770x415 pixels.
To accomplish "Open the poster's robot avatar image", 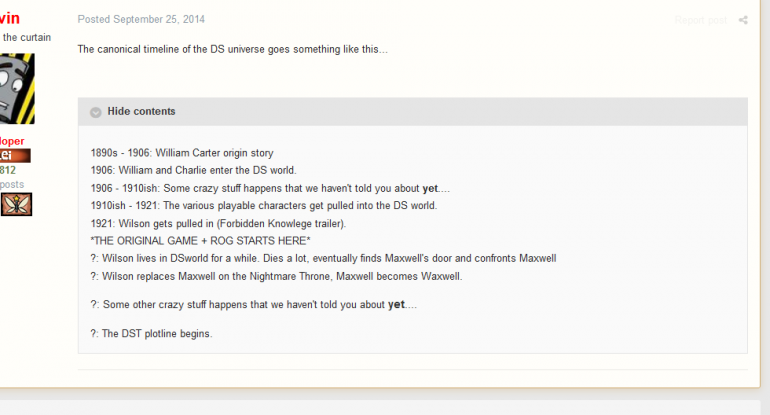I will (17, 88).
